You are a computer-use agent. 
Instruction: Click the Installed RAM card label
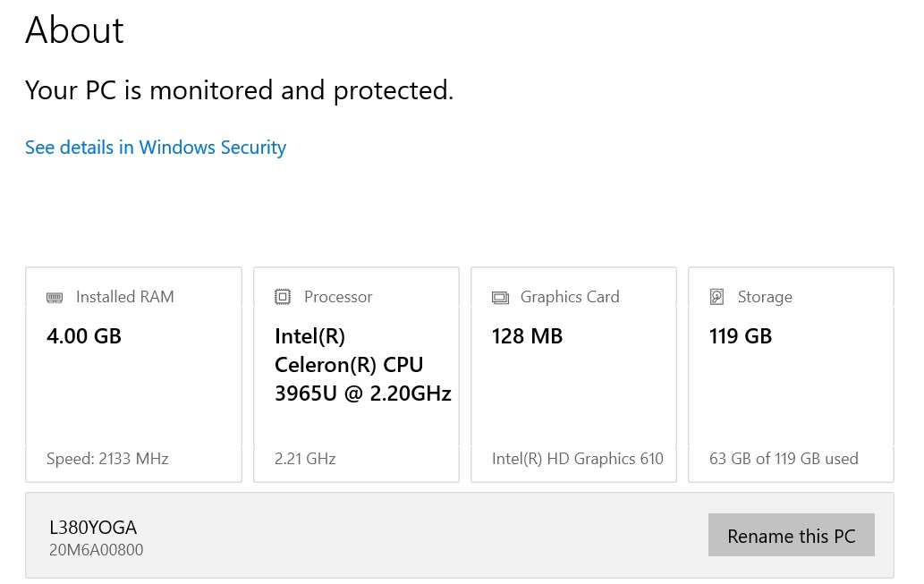(124, 297)
